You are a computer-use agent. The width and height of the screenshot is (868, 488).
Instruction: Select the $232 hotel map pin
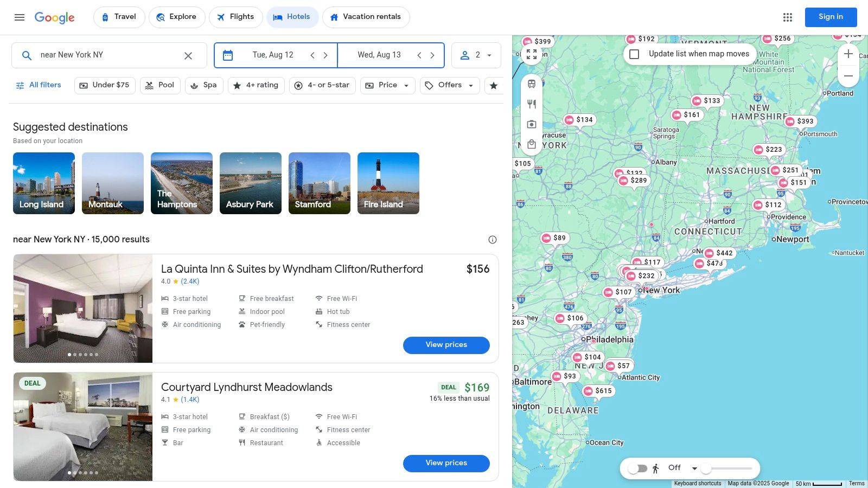tap(641, 276)
